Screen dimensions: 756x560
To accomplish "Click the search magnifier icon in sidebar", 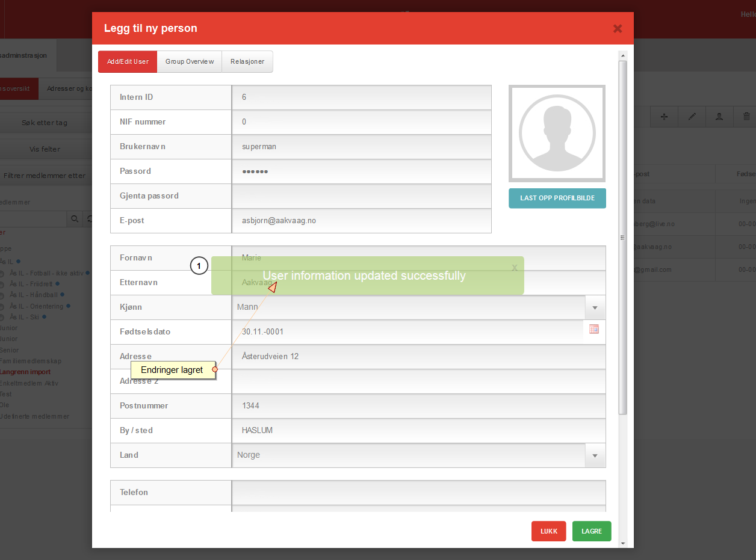I will (x=75, y=219).
